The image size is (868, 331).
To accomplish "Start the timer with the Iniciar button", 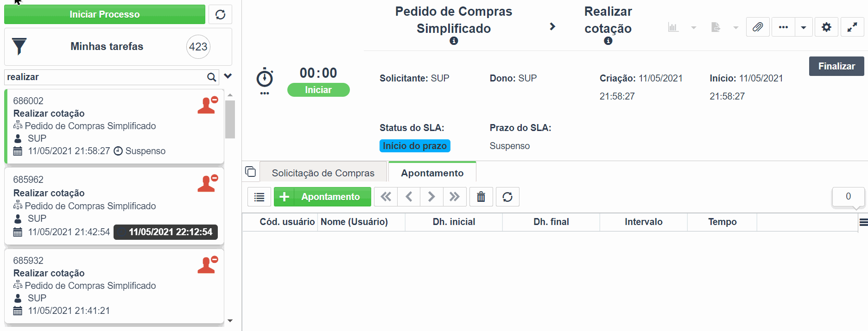I will coord(318,90).
